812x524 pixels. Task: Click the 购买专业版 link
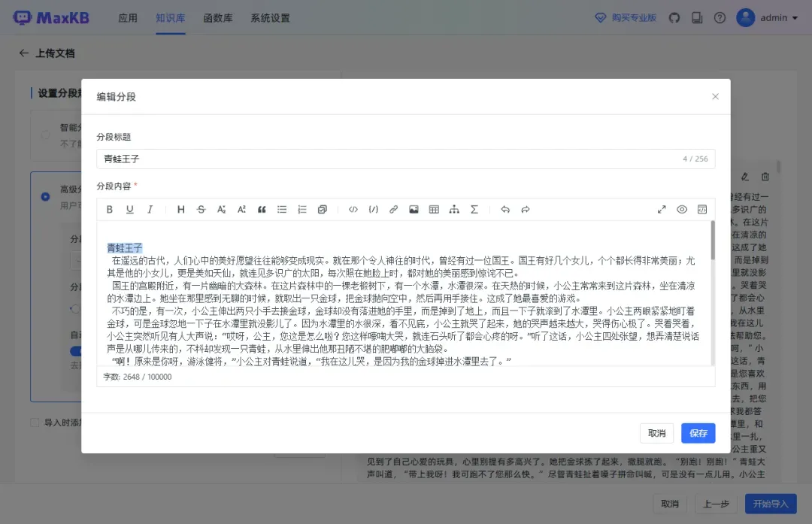point(626,17)
